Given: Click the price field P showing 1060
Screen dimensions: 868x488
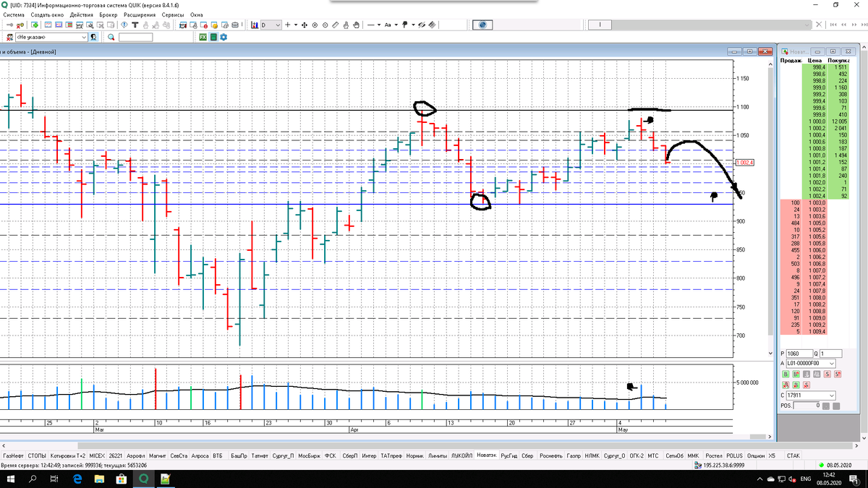Looking at the screenshot, I should coord(799,353).
